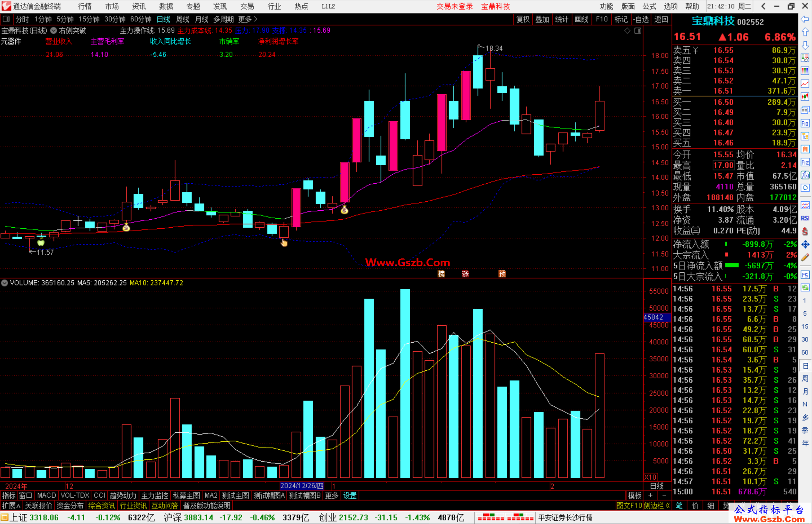Open the f(x) formula icon in sidebar

click(805, 175)
